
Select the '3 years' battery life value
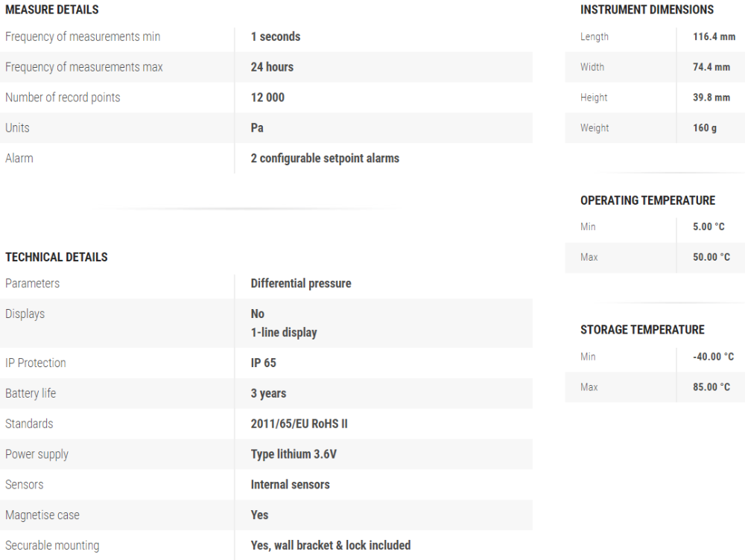(268, 394)
